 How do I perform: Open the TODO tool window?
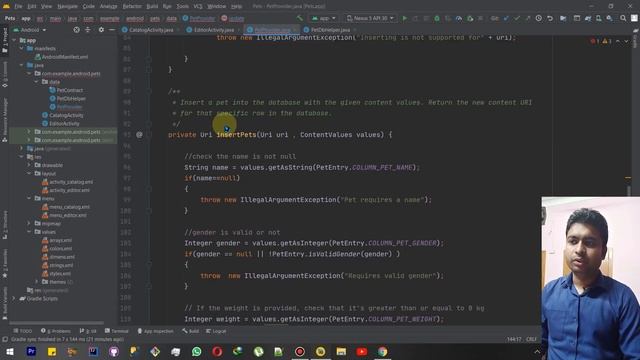23,331
